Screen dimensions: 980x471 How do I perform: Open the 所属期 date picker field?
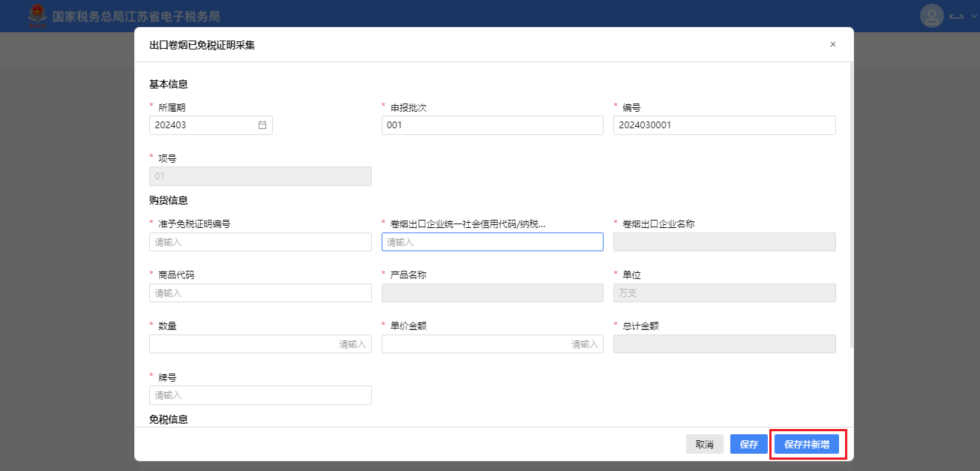(x=204, y=125)
